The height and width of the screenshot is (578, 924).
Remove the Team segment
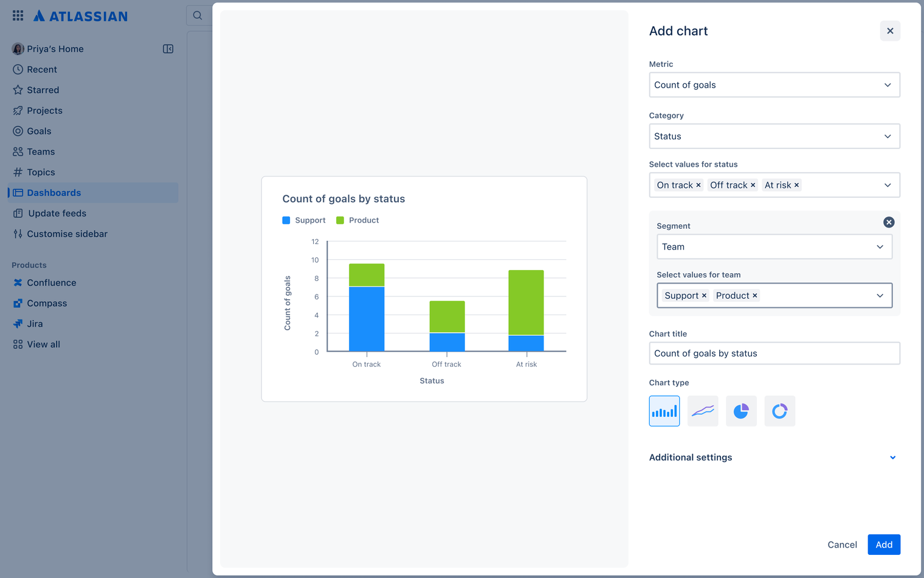click(x=889, y=222)
